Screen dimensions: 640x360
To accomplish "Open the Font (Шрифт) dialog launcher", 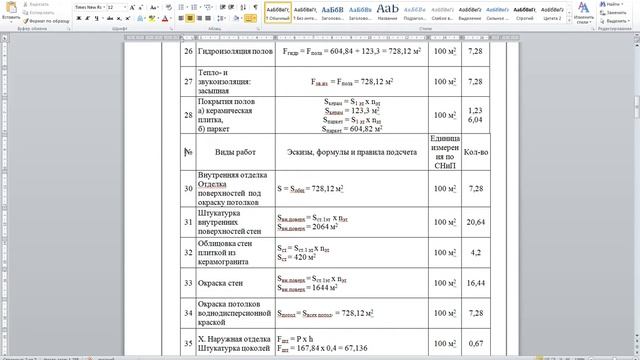I will click(x=171, y=29).
